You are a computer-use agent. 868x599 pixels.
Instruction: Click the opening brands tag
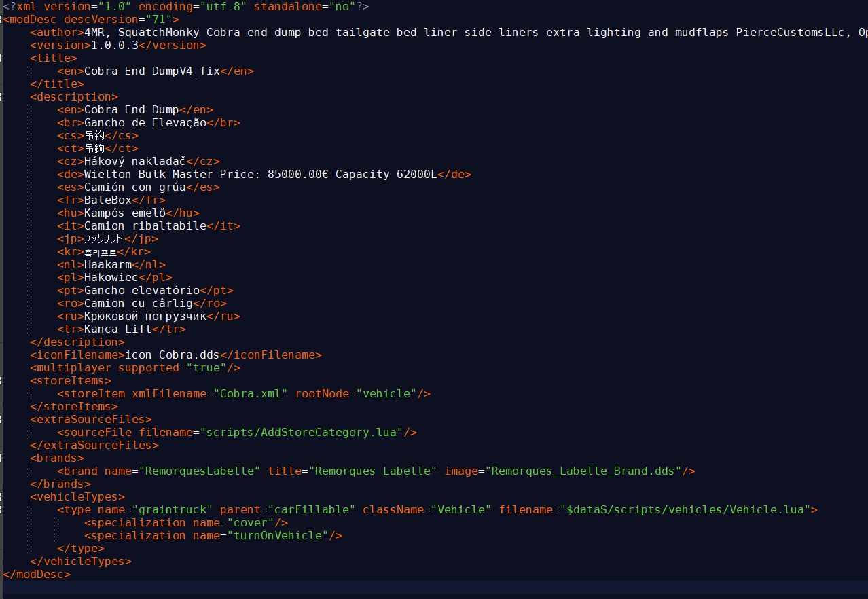tap(57, 458)
